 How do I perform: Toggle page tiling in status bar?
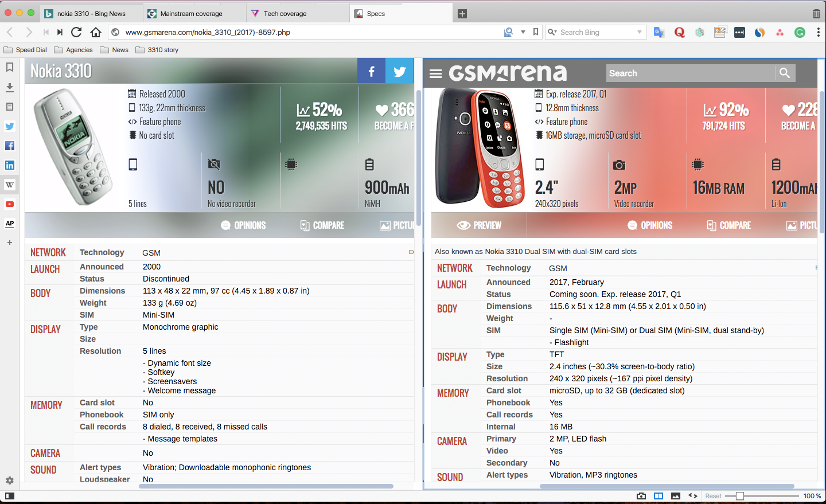[659, 496]
